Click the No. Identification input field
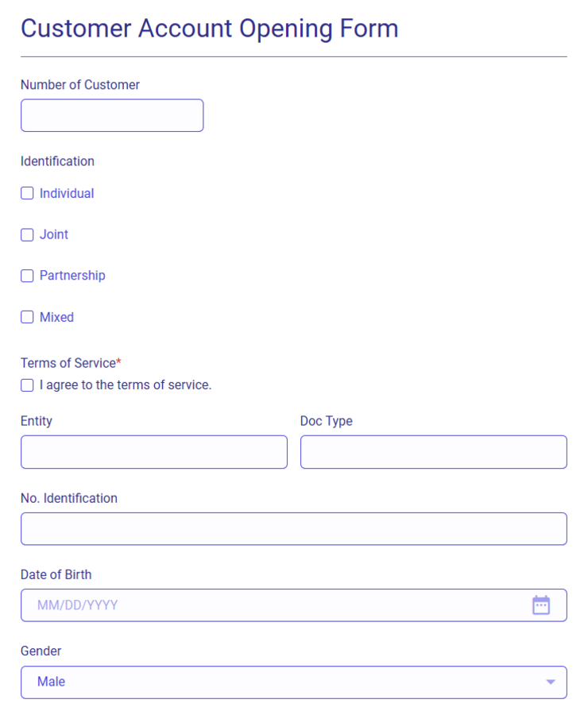Screen dimensions: 588x715 (x=293, y=528)
